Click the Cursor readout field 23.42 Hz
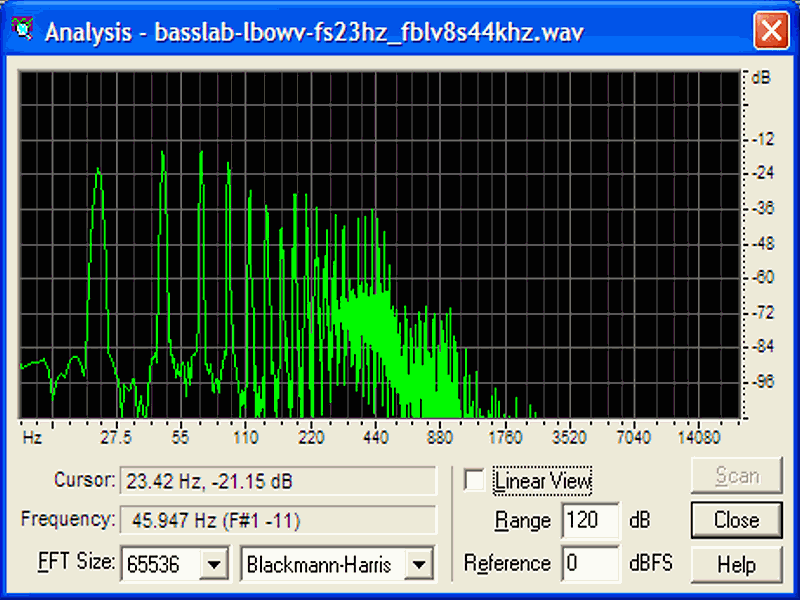The width and height of the screenshot is (800, 600). 278,481
